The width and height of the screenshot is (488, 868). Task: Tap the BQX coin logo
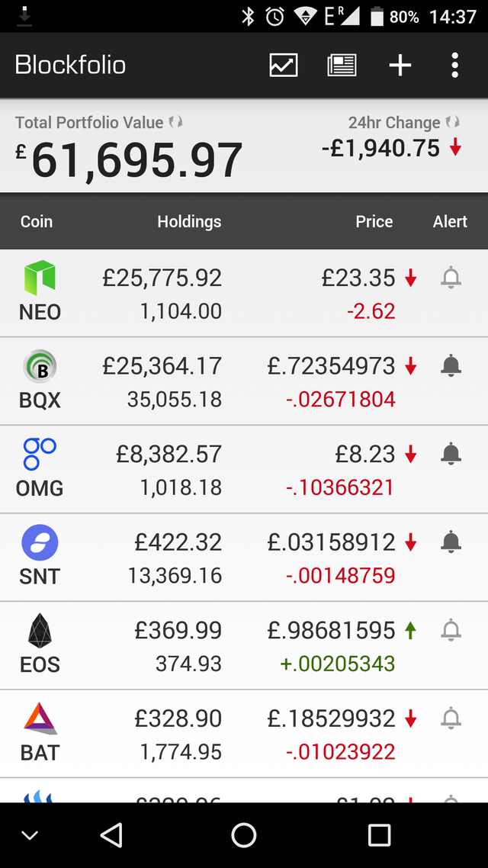pos(40,366)
